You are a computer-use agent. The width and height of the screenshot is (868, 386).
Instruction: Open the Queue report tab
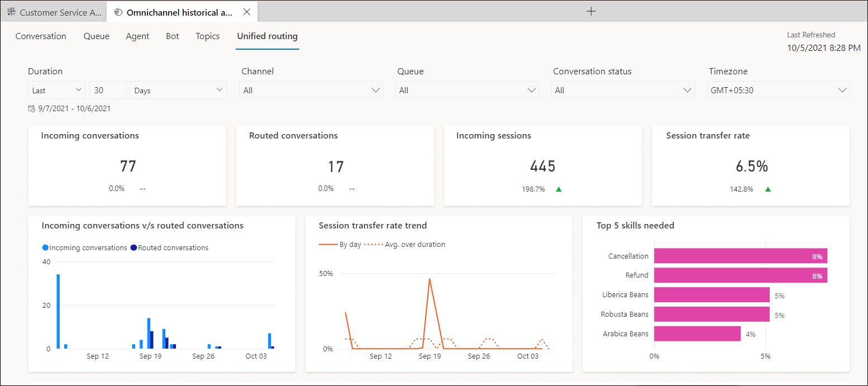click(97, 36)
